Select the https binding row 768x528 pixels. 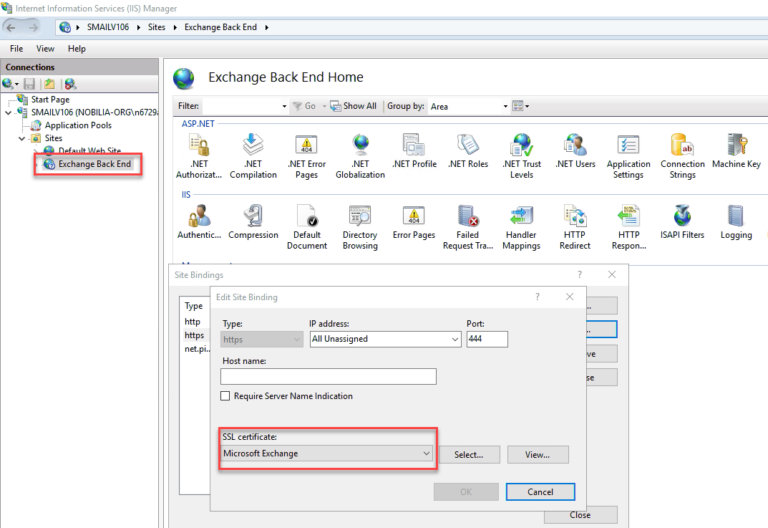(x=194, y=336)
